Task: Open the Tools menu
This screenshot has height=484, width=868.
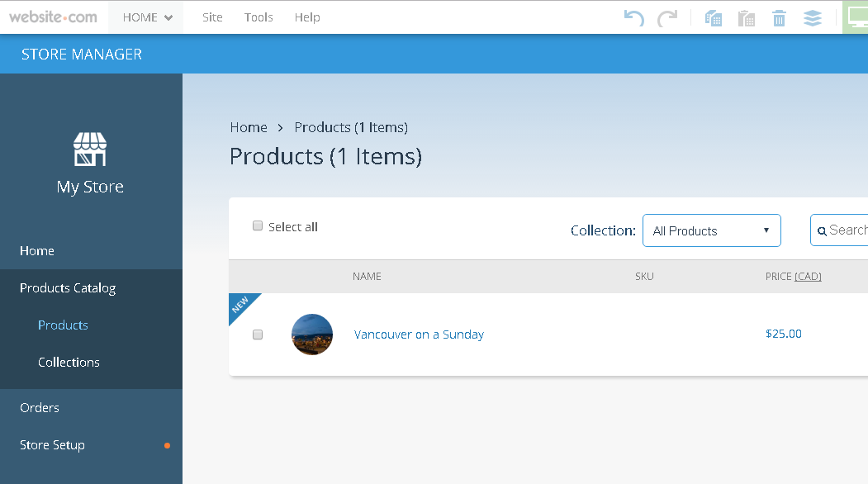Action: 259,17
